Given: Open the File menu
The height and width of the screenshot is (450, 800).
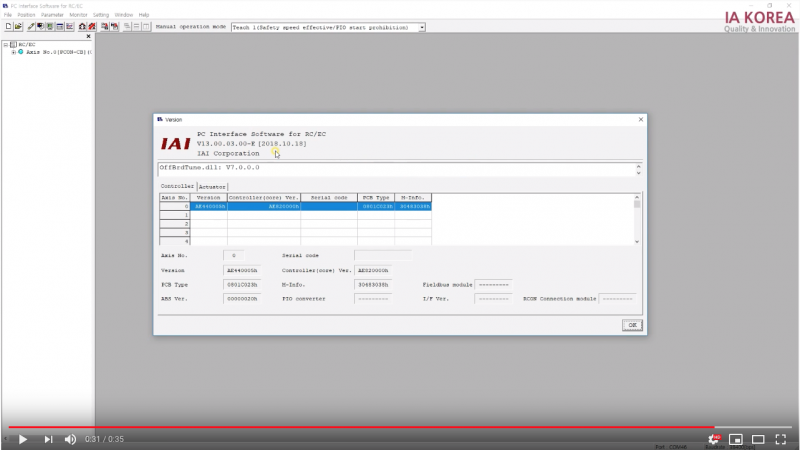Looking at the screenshot, I should point(8,15).
